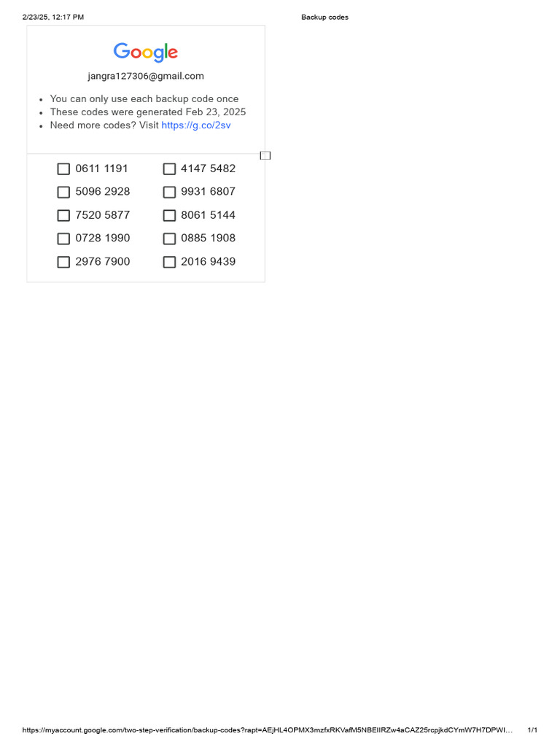Check the box for code 0611 1191

(x=63, y=169)
